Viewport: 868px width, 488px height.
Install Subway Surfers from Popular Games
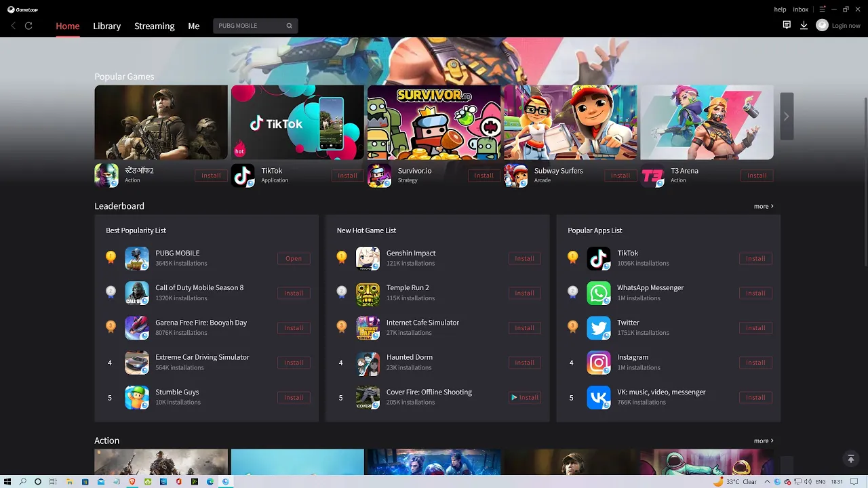coord(620,176)
